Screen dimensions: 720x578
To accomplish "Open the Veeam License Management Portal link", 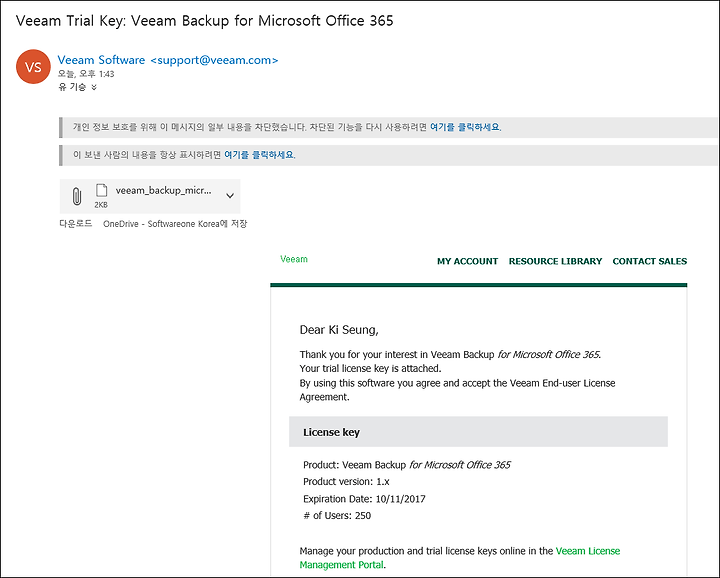I will point(460,558).
